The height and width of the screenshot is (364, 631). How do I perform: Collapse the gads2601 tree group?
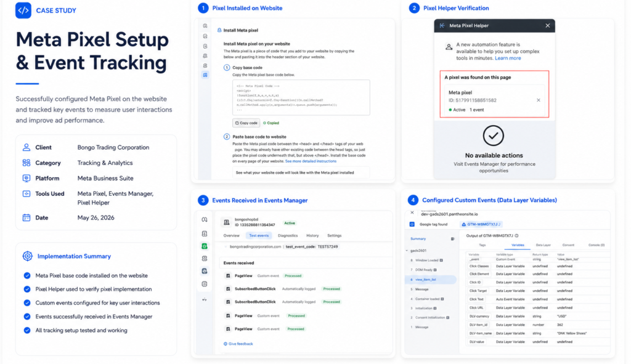[407, 251]
